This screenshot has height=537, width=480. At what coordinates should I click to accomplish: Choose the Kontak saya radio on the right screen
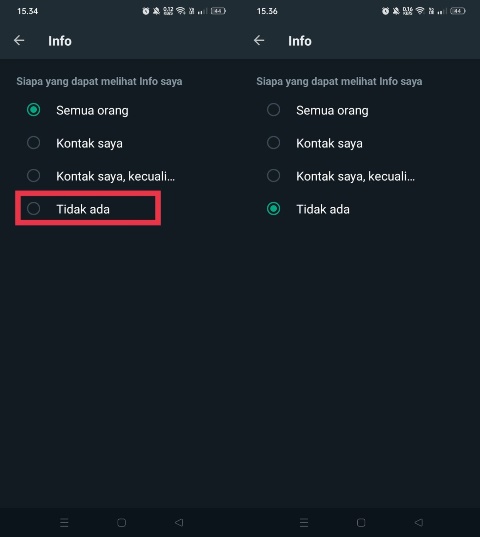pos(274,143)
